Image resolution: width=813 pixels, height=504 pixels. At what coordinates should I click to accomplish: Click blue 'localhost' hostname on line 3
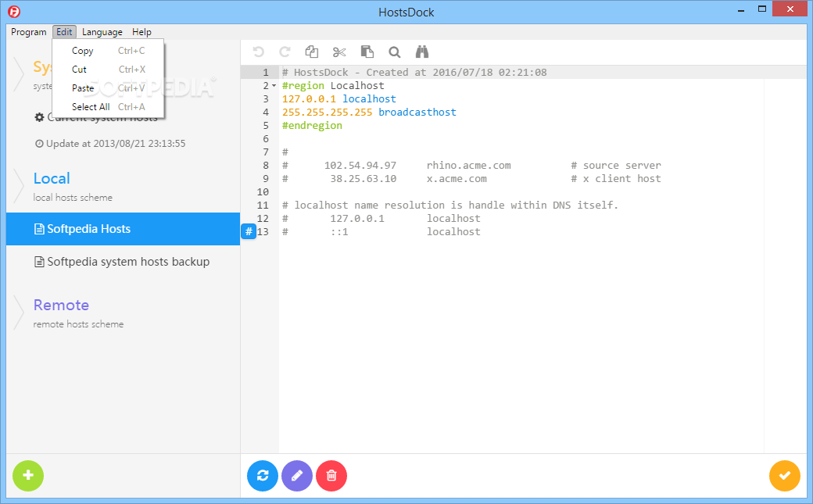369,98
